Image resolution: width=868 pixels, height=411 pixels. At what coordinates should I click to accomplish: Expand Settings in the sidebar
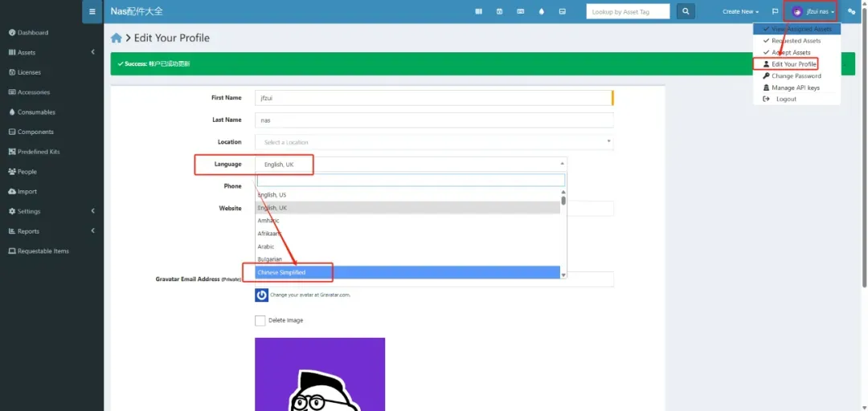click(x=51, y=211)
